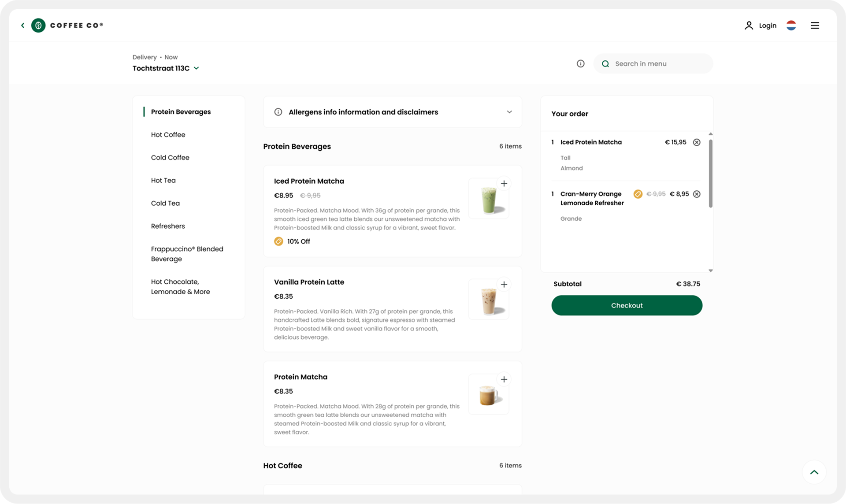Screen dimensions: 846x504
Task: Add Vanilla Protein Latte using the plus icon
Action: coord(504,284)
